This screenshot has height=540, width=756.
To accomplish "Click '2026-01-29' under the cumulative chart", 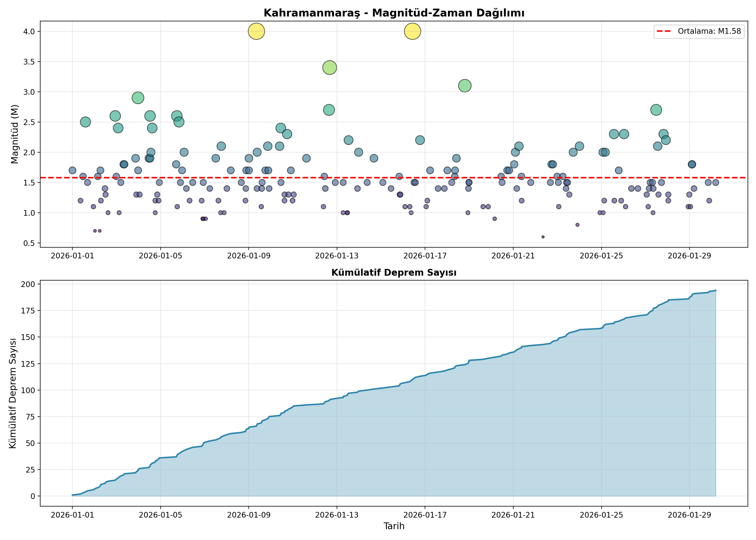I will [x=690, y=515].
